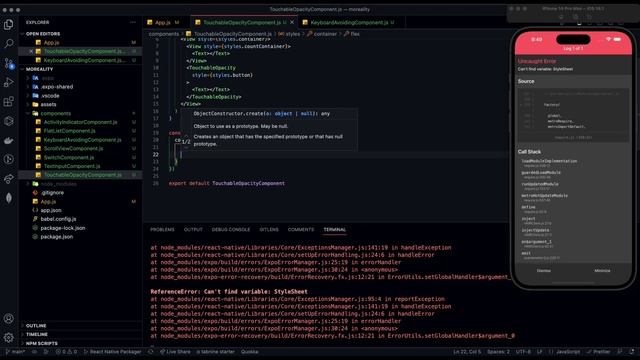640x360 pixels.
Task: Expand the assets folder
Action: pyautogui.click(x=48, y=104)
